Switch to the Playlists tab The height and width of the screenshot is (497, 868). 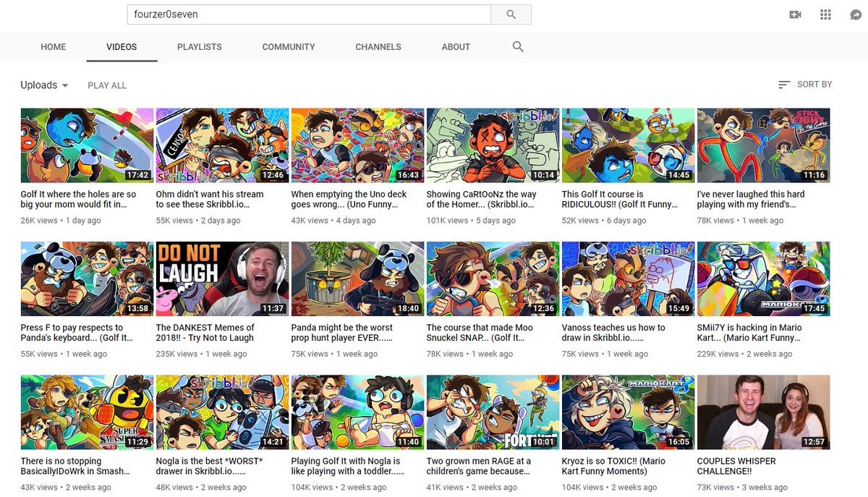pyautogui.click(x=200, y=47)
